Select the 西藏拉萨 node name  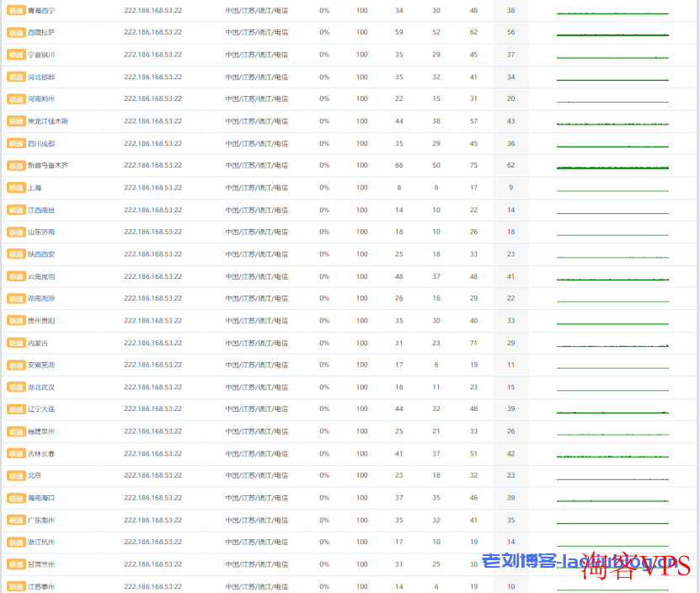point(41,33)
